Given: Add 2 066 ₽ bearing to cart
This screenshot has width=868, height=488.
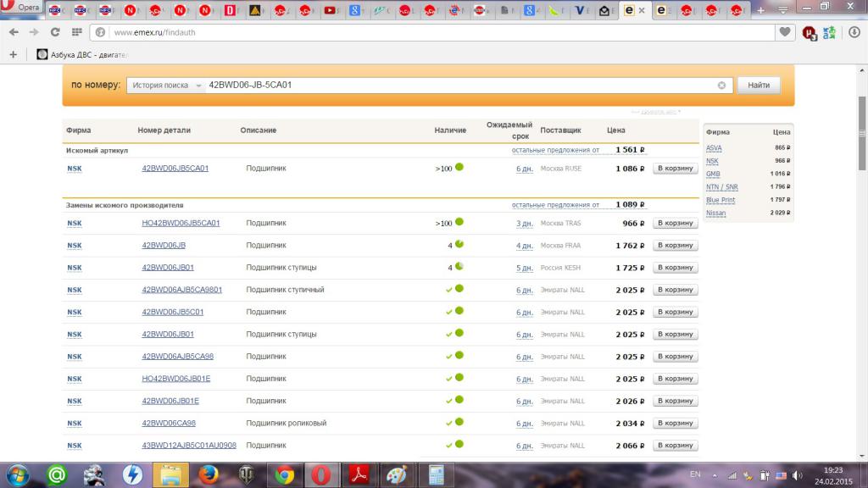Looking at the screenshot, I should pyautogui.click(x=675, y=445).
